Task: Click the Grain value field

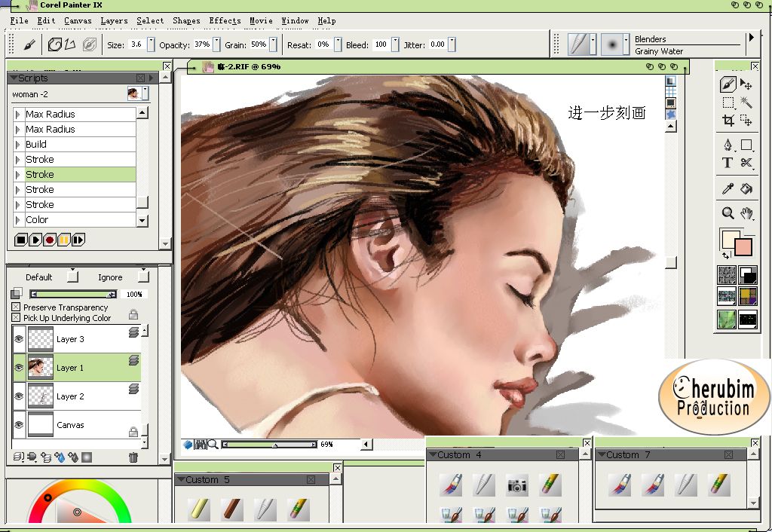Action: click(x=259, y=44)
